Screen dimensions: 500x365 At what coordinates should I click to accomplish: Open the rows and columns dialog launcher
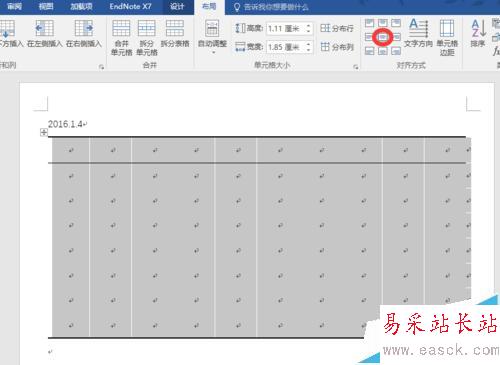point(101,67)
